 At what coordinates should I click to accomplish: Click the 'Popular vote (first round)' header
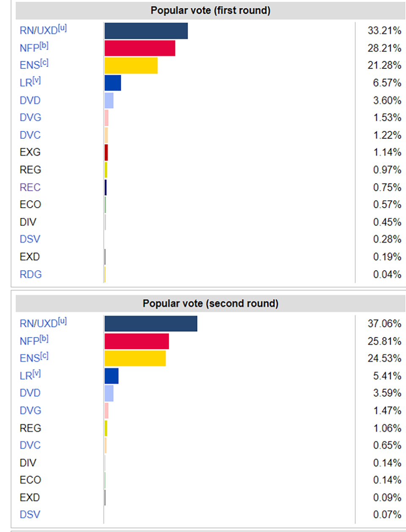pos(210,11)
